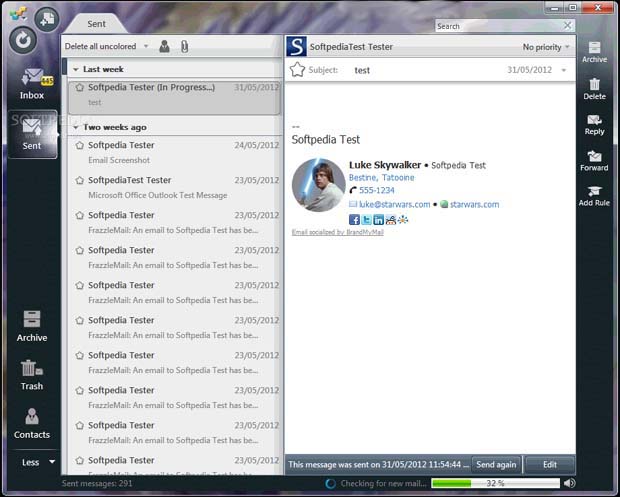Click Send again button
This screenshot has width=620, height=497.
496,465
